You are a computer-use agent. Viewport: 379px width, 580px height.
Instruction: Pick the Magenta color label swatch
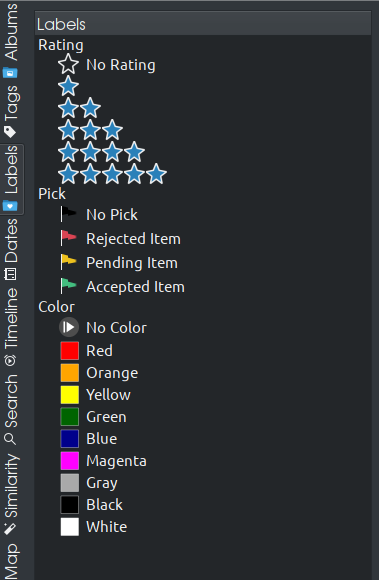click(70, 461)
